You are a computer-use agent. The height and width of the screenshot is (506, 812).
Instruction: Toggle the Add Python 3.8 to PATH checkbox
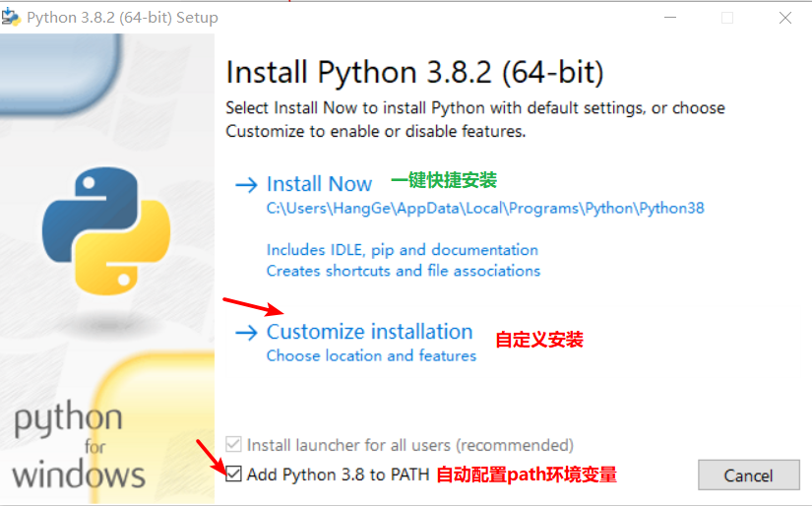click(x=233, y=474)
